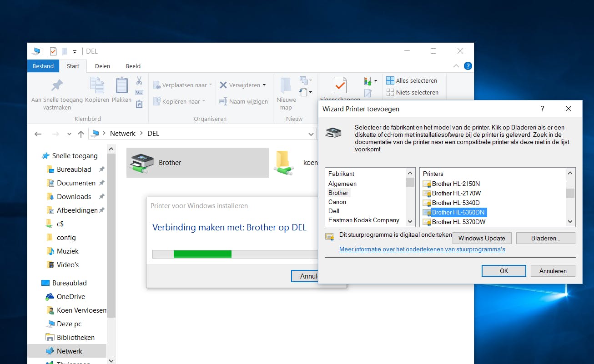This screenshot has width=594, height=364.
Task: Select Algemeen in the Fabrikant list
Action: point(342,184)
